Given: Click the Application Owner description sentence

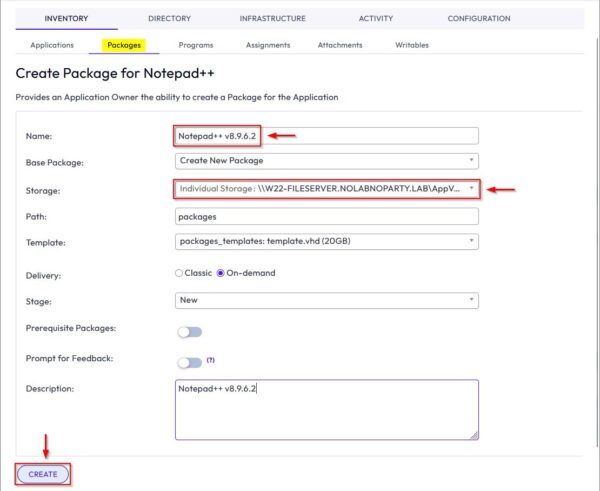Looking at the screenshot, I should pos(177,97).
